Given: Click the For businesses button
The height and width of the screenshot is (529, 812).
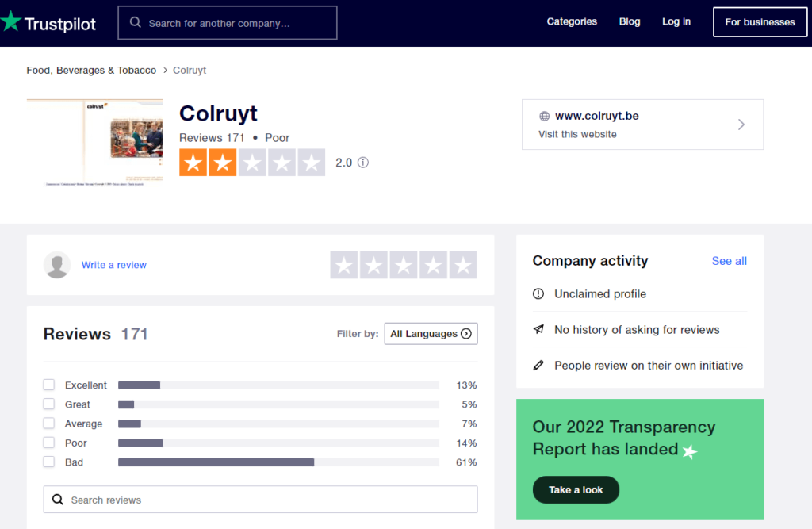Looking at the screenshot, I should [760, 21].
